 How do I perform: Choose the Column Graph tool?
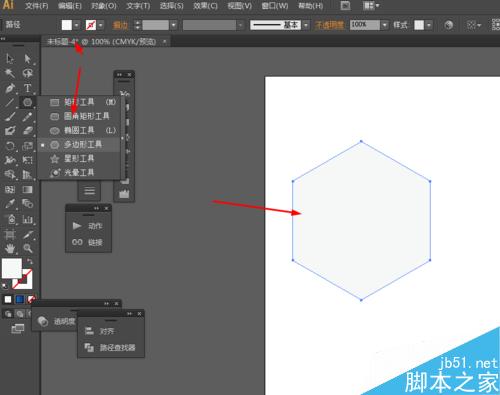tap(28, 219)
